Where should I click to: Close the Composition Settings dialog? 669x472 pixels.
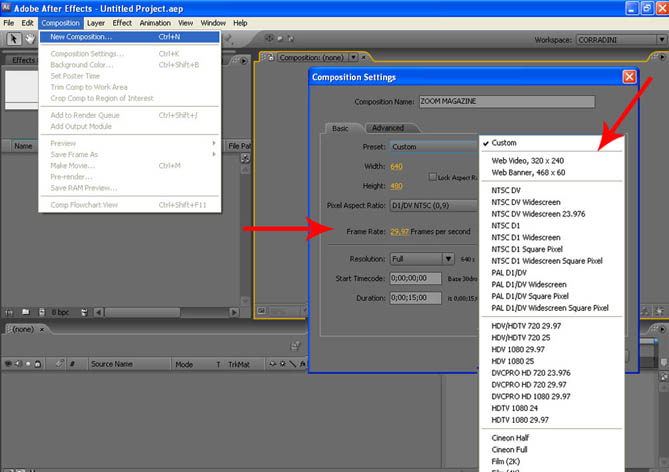(628, 77)
